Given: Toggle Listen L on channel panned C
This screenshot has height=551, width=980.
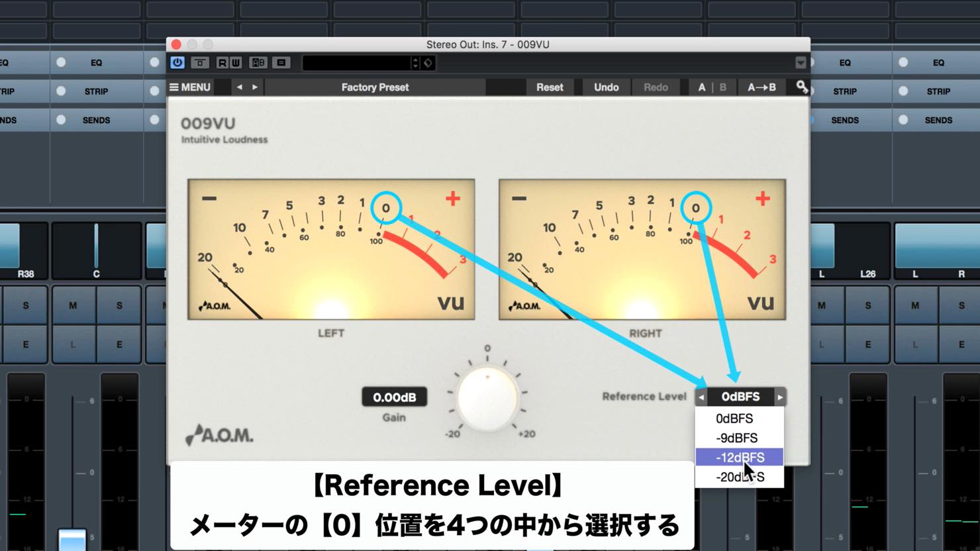Looking at the screenshot, I should click(x=73, y=344).
